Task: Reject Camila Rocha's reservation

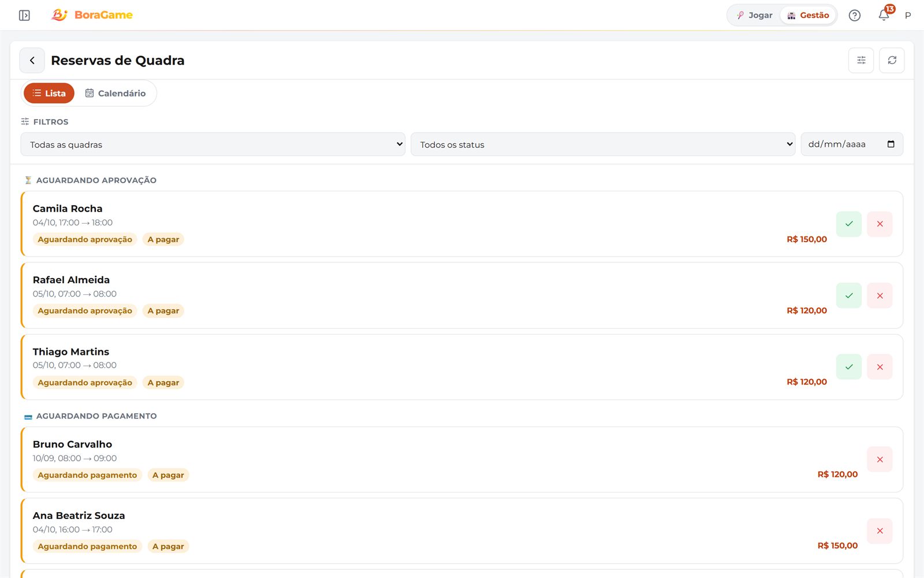Action: 880,224
